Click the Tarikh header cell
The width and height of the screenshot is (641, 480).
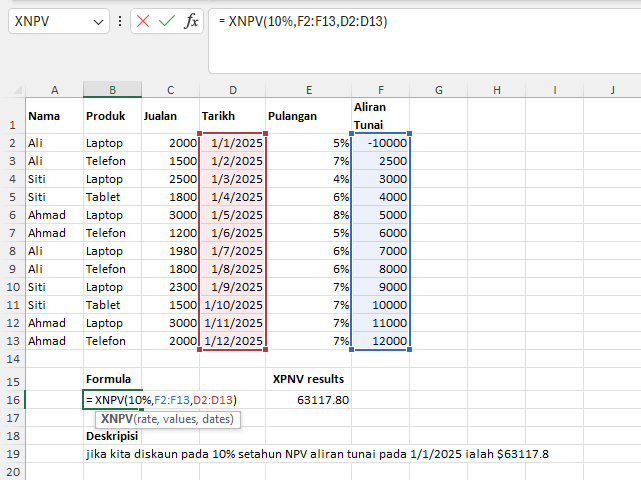point(232,116)
